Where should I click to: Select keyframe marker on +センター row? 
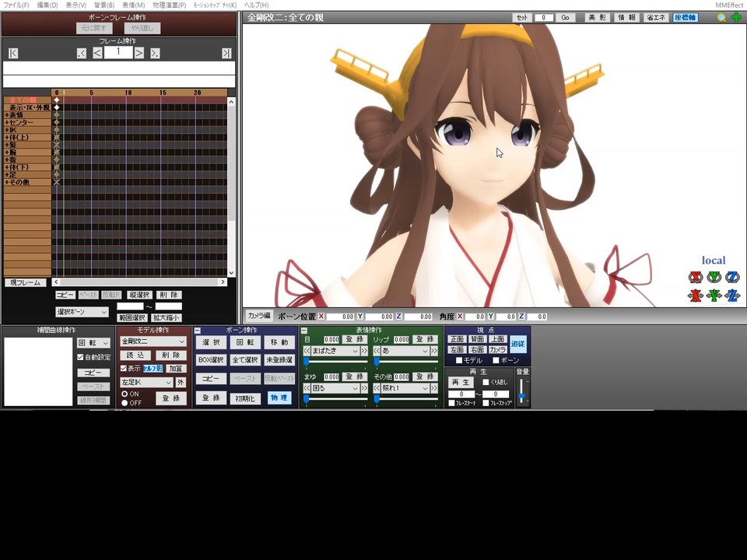[x=57, y=122]
